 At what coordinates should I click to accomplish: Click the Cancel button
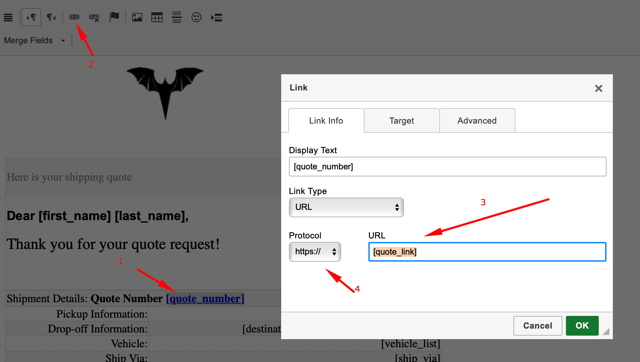pos(538,326)
